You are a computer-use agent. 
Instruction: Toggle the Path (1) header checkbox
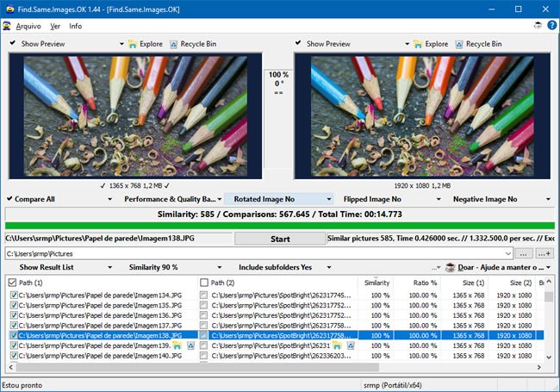11,283
